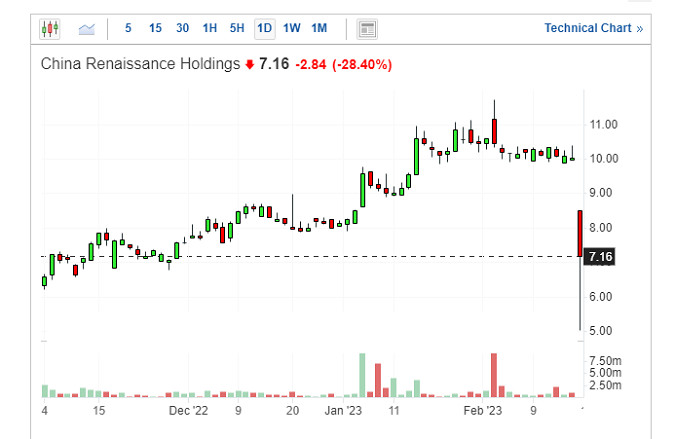675x439 pixels.
Task: Open the Technical Chart link
Action: [x=594, y=28]
